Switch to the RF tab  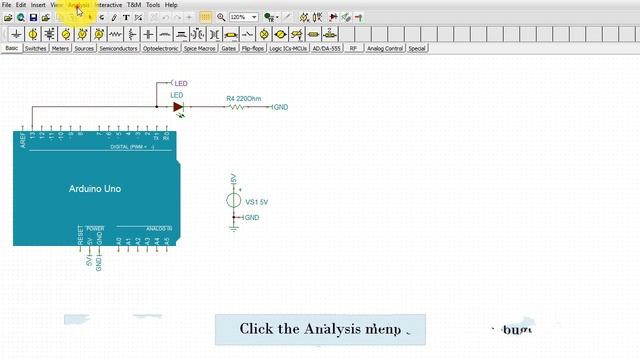pyautogui.click(x=353, y=48)
